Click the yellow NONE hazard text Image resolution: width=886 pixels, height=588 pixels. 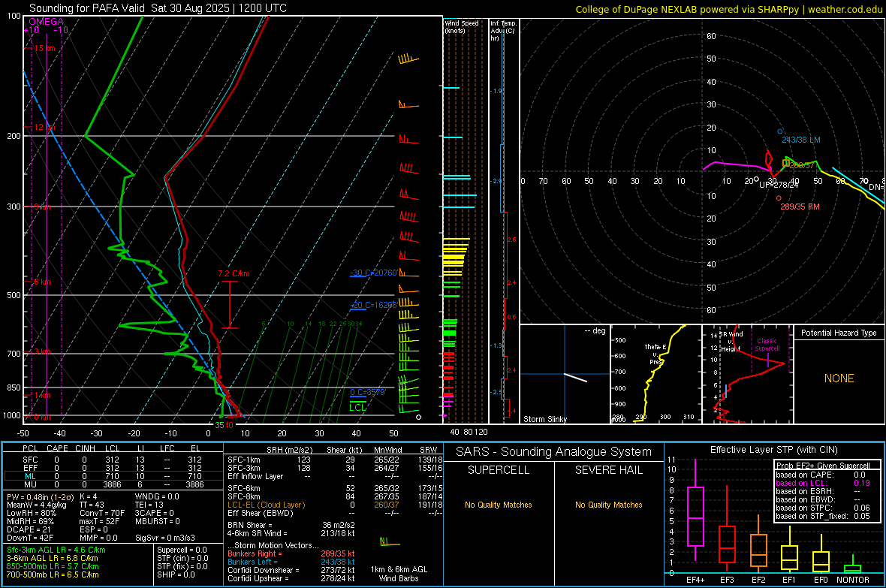[x=839, y=378]
